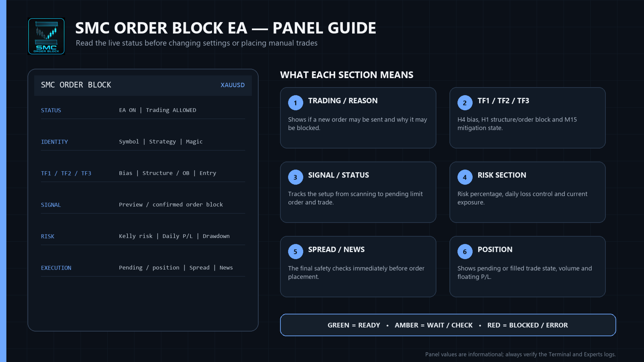Viewport: 644px width, 362px height.
Task: Select the SIGNAL row in the panel
Action: pos(143,205)
